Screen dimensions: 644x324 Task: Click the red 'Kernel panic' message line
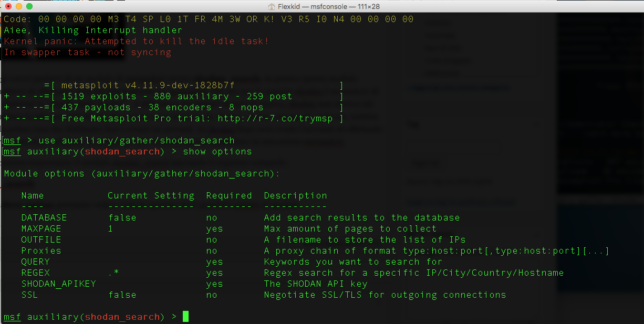click(x=136, y=41)
